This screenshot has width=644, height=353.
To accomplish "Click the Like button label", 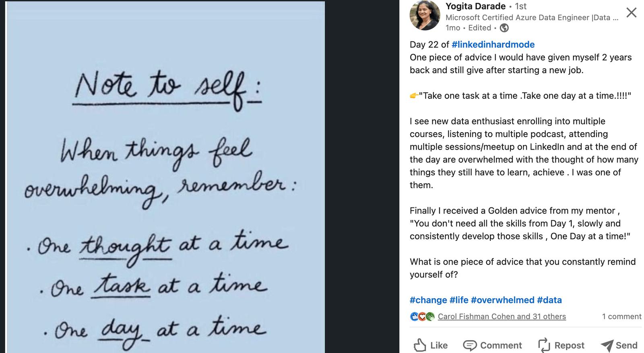I will click(439, 345).
